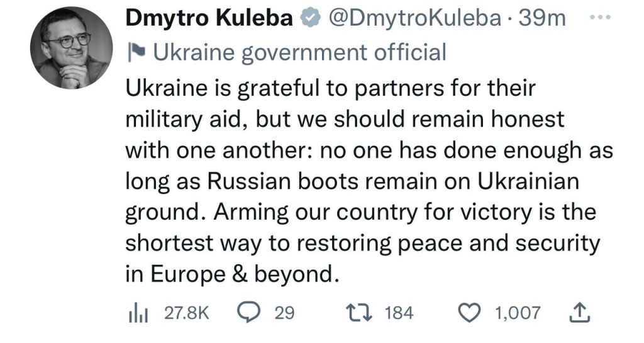Click the verified badge beside the name
Viewport: 644px width, 343px height.
(308, 20)
